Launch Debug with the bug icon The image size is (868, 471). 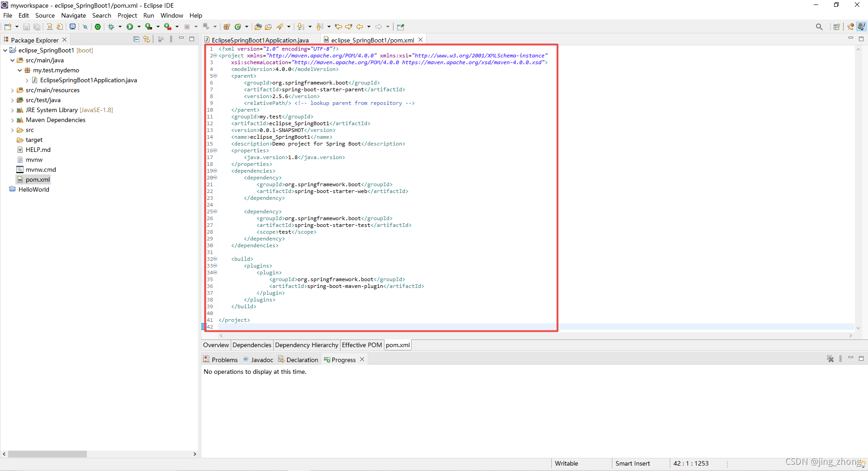(111, 27)
